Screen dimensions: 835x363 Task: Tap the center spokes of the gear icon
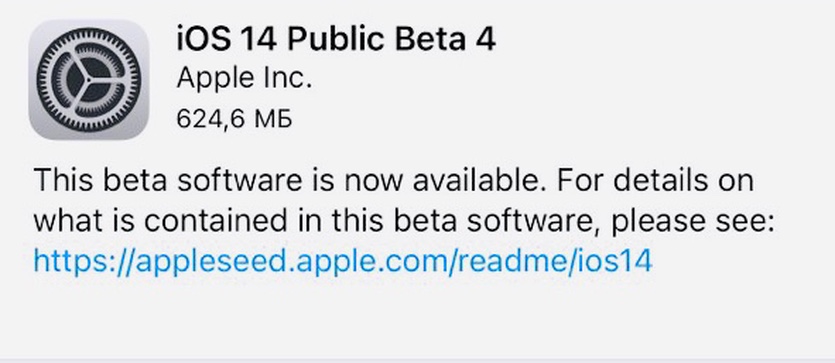88,80
